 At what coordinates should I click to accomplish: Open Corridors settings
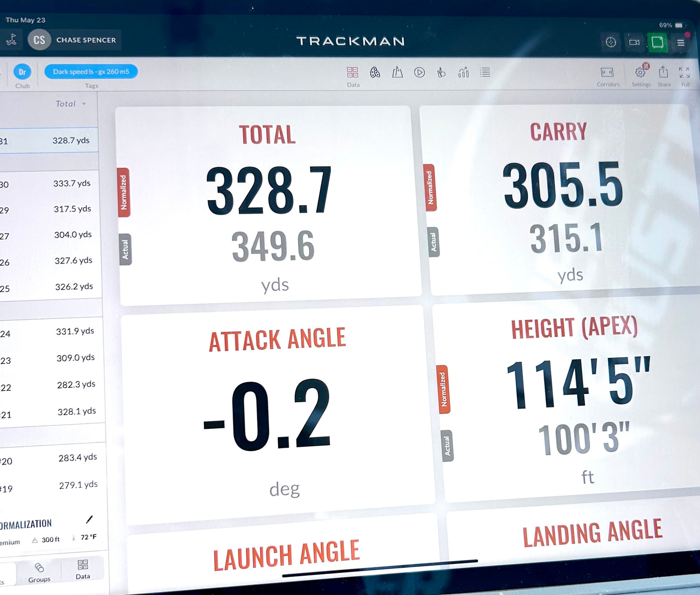tap(607, 77)
